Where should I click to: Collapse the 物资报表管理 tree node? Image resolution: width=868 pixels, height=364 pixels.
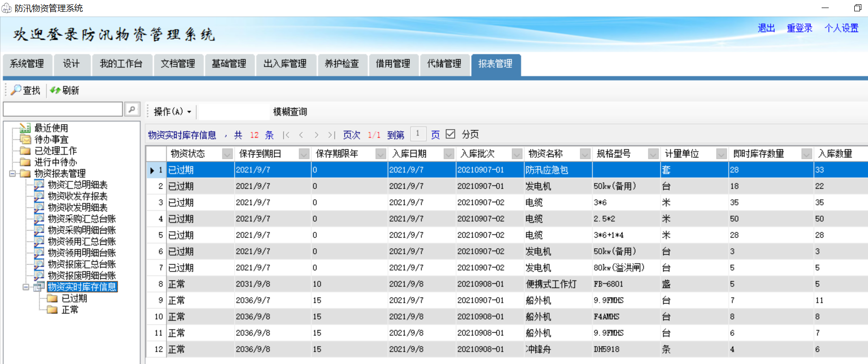[12, 173]
